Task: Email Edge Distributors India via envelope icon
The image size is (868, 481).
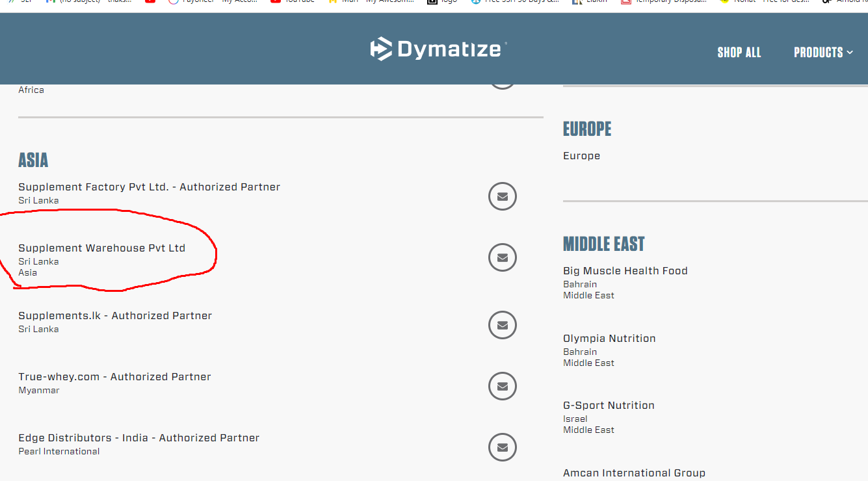Action: coord(502,447)
